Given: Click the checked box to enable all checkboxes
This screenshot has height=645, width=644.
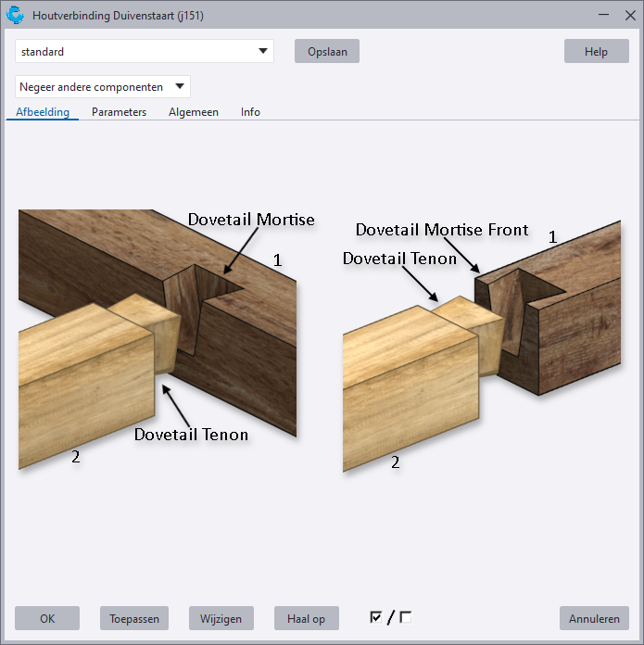Looking at the screenshot, I should [375, 617].
